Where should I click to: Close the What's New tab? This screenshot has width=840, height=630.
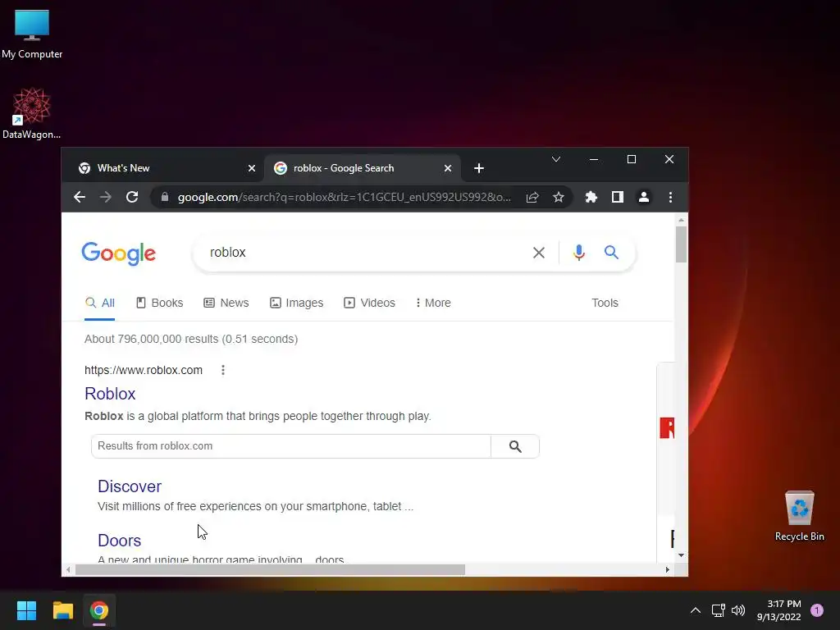click(x=251, y=168)
